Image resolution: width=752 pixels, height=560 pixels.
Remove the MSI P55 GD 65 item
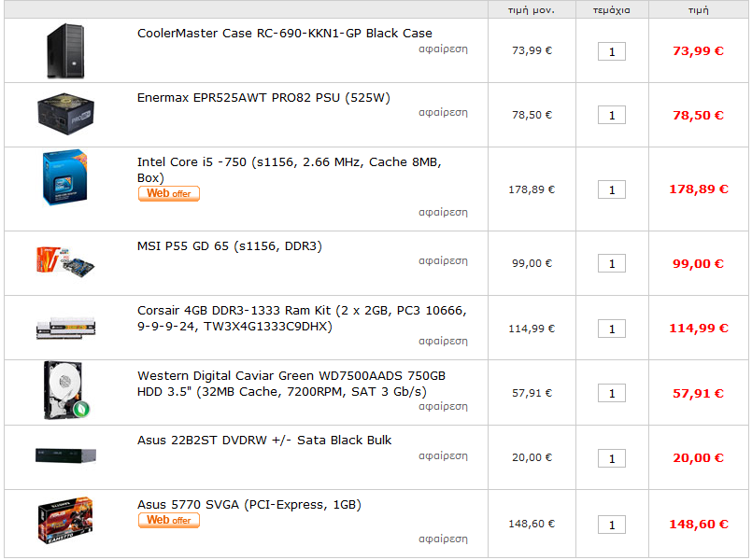click(443, 260)
